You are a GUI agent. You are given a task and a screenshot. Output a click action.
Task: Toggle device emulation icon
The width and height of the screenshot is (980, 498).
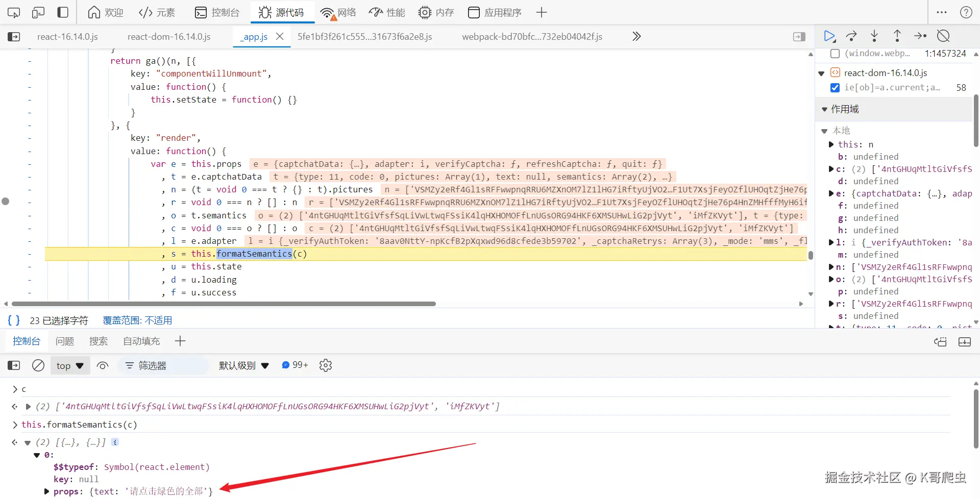[x=38, y=12]
